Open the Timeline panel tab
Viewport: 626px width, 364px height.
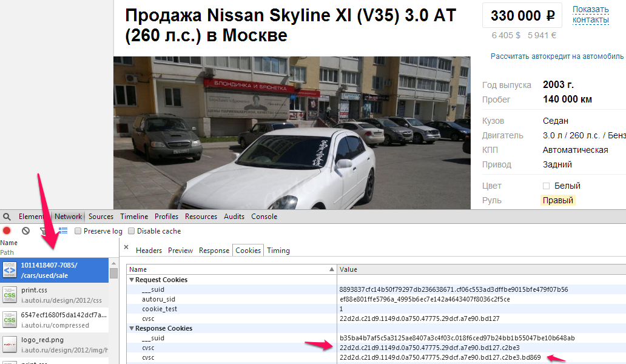[x=134, y=217]
